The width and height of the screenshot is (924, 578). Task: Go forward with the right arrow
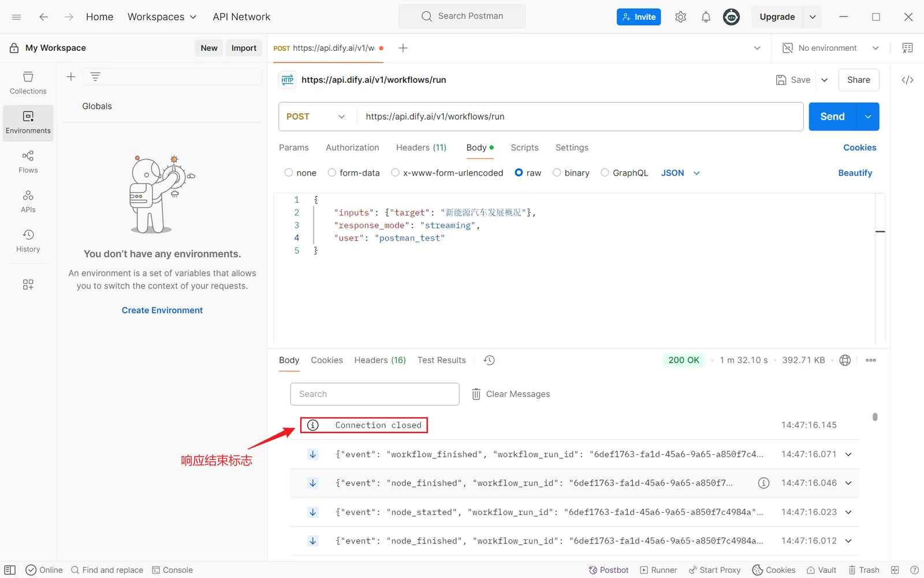click(69, 17)
